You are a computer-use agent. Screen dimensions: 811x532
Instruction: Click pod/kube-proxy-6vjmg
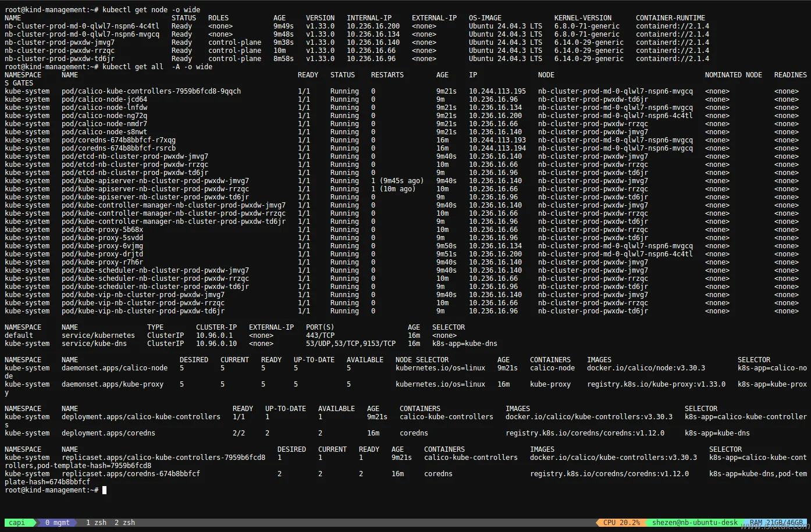102,246
